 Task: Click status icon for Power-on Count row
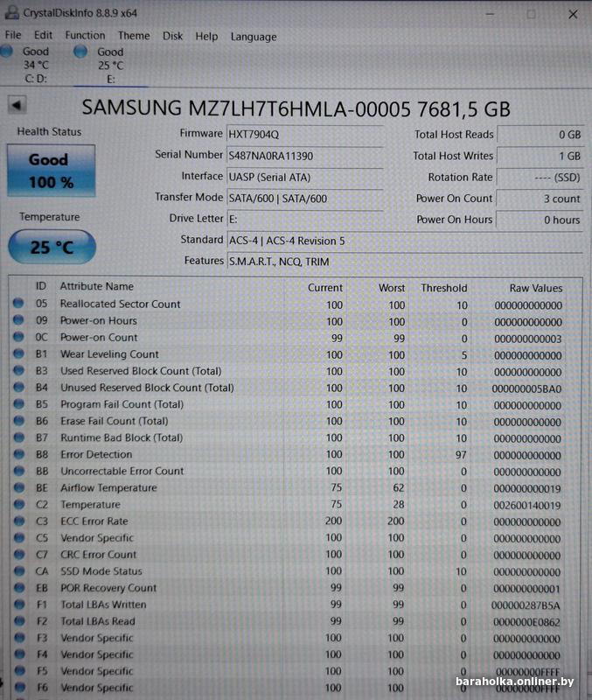[x=18, y=337]
